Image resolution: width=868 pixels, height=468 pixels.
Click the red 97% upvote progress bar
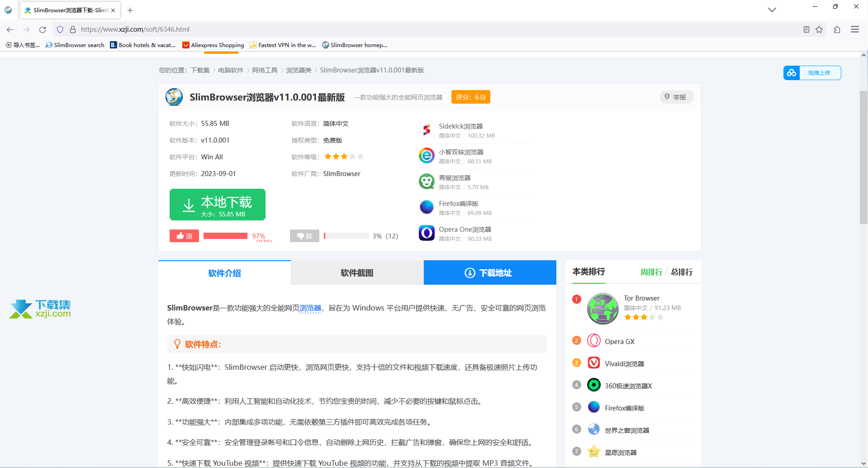click(225, 236)
